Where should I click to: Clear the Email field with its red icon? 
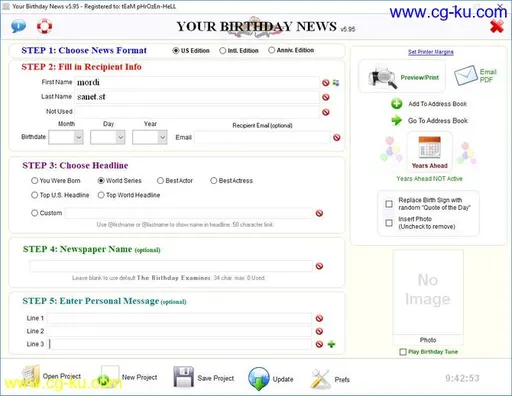337,137
